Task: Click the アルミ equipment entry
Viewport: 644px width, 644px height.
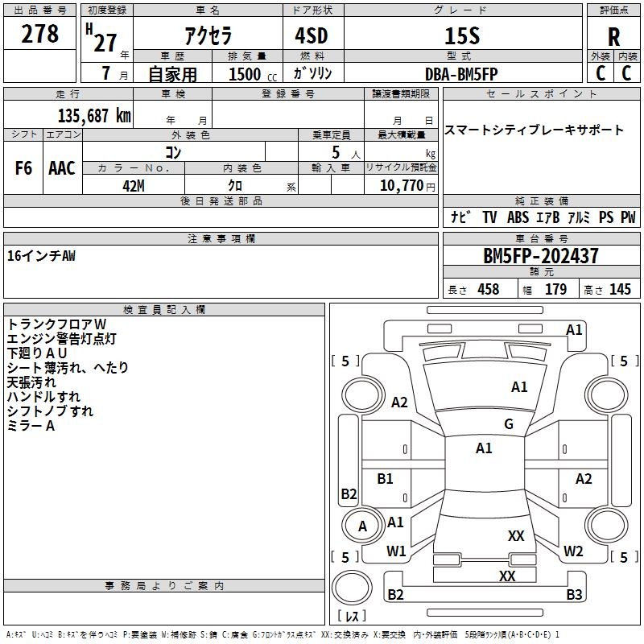Action: click(579, 217)
